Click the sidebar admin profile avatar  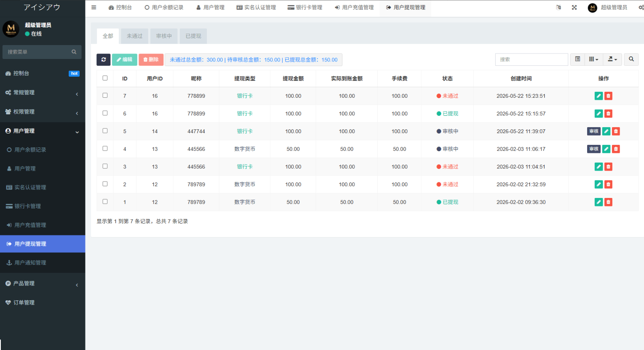[x=11, y=29]
